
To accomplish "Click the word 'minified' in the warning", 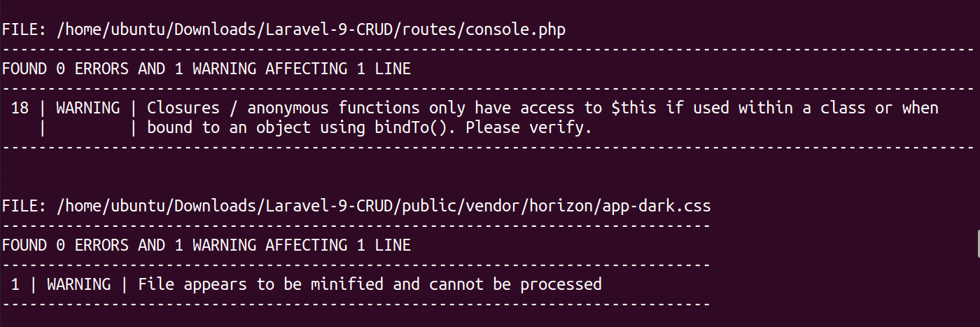I will 347,284.
